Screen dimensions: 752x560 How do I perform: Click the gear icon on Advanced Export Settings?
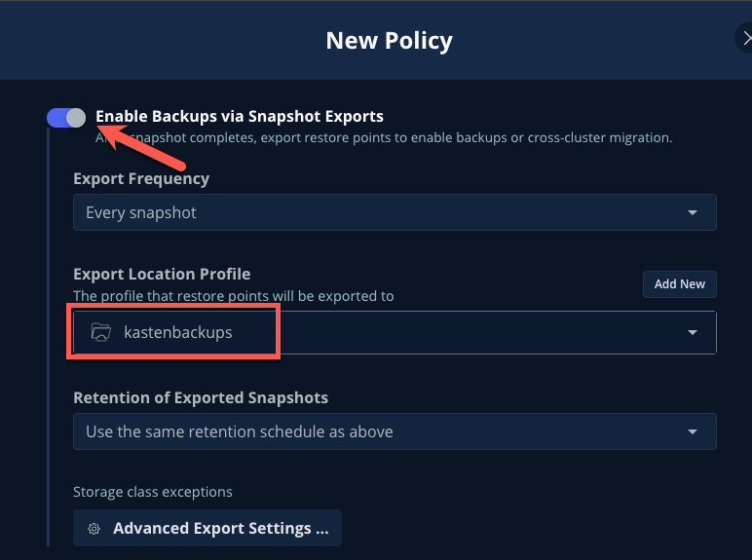[x=94, y=529]
